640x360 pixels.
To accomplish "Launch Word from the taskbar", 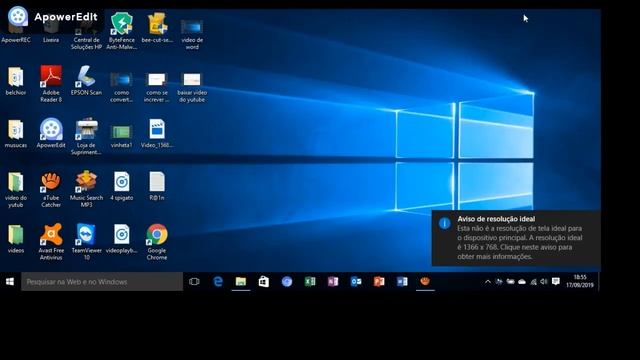I will 402,282.
